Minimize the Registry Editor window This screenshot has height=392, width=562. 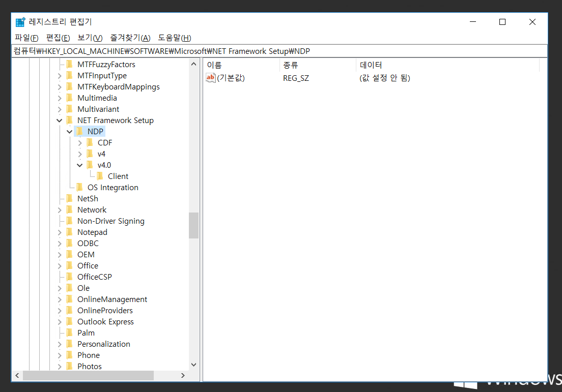473,22
